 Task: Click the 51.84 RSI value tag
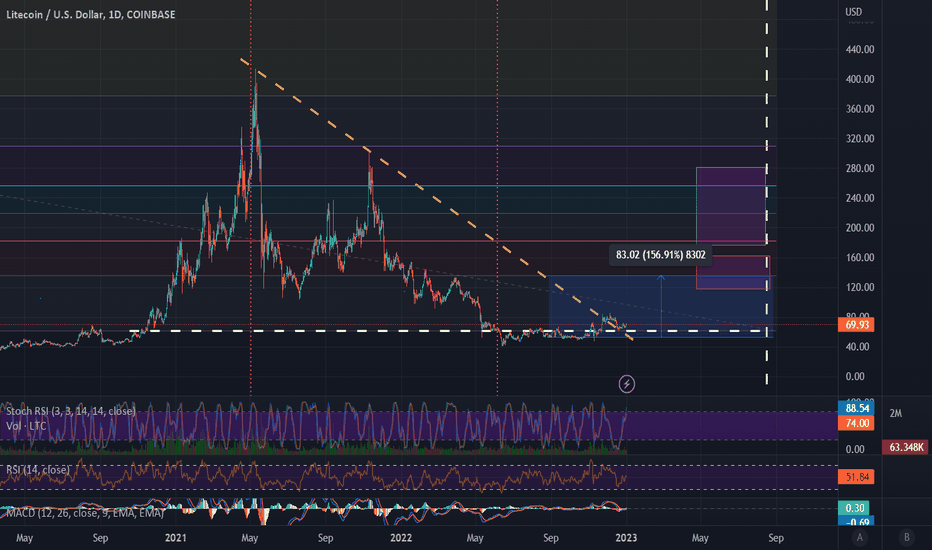tap(856, 476)
